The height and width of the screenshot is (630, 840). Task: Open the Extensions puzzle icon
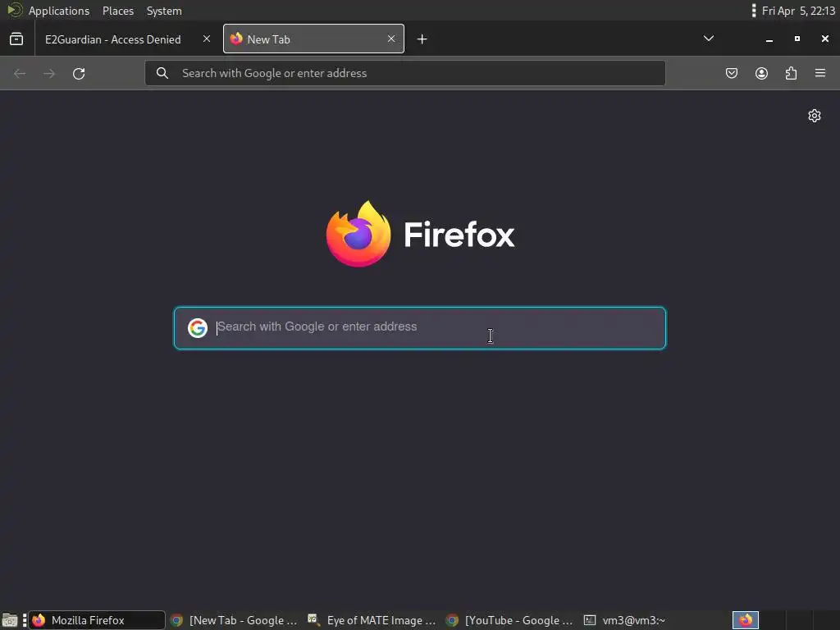click(791, 73)
